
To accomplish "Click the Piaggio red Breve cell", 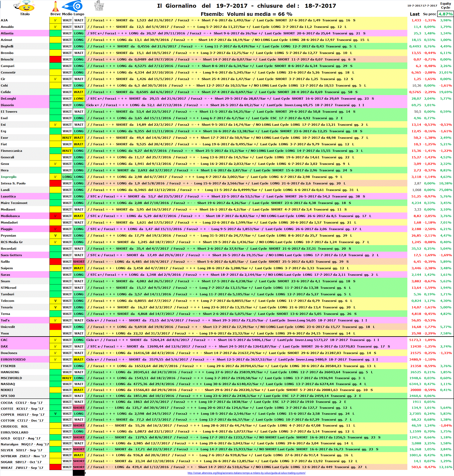I will (55, 229).
